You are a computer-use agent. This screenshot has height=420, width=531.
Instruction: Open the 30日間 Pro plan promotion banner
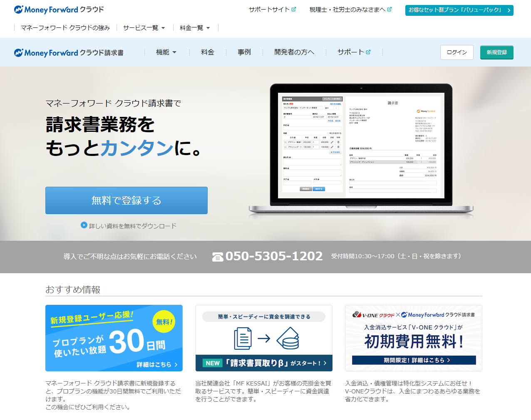[x=114, y=338]
